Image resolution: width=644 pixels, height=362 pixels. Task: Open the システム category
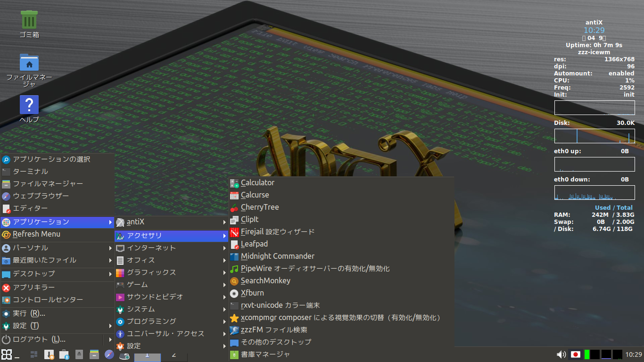pyautogui.click(x=172, y=309)
